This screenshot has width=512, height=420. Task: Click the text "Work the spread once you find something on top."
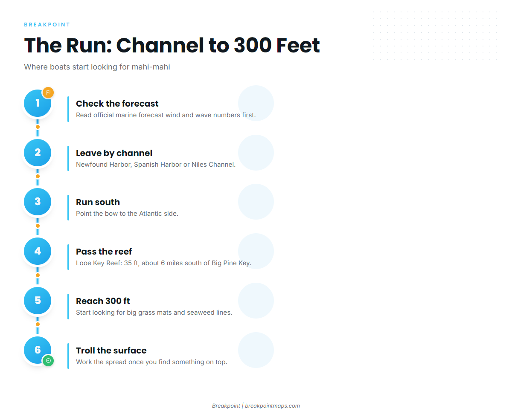pyautogui.click(x=151, y=362)
